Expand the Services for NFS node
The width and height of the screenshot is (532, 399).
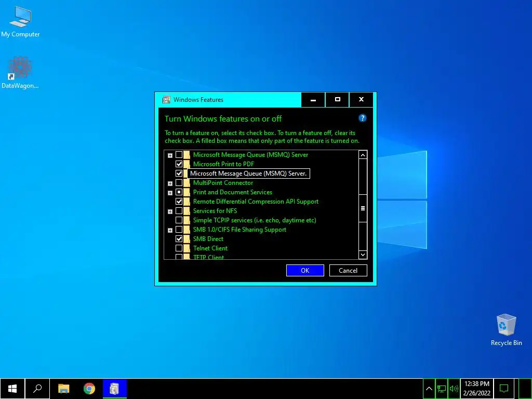pyautogui.click(x=170, y=211)
